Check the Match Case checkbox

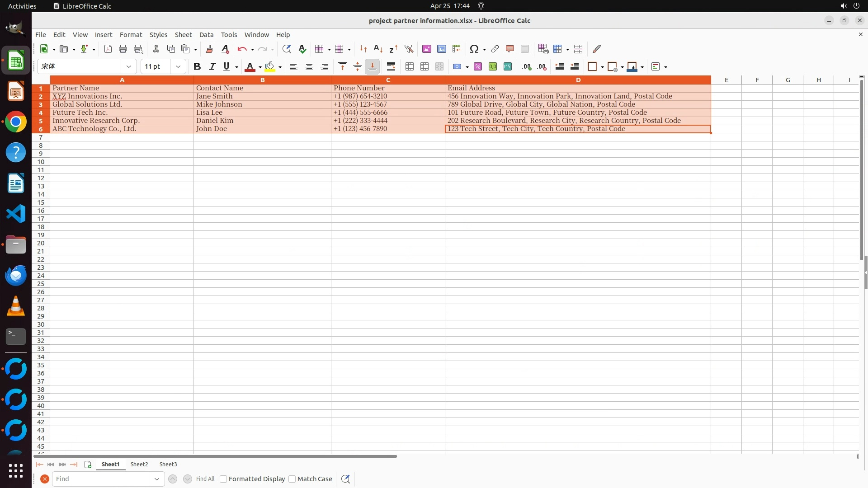point(292,479)
